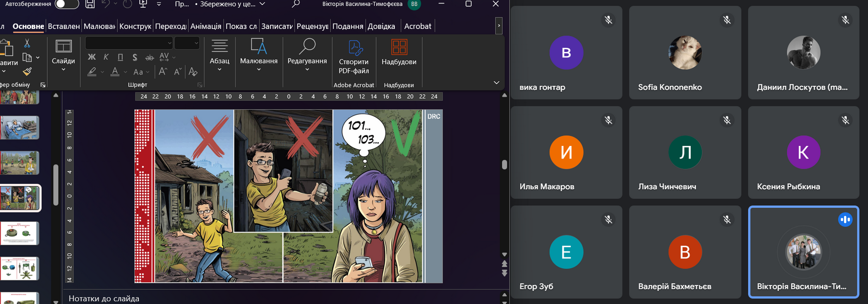Open the Acrobat ribbon tab
The width and height of the screenshot is (868, 304).
417,26
